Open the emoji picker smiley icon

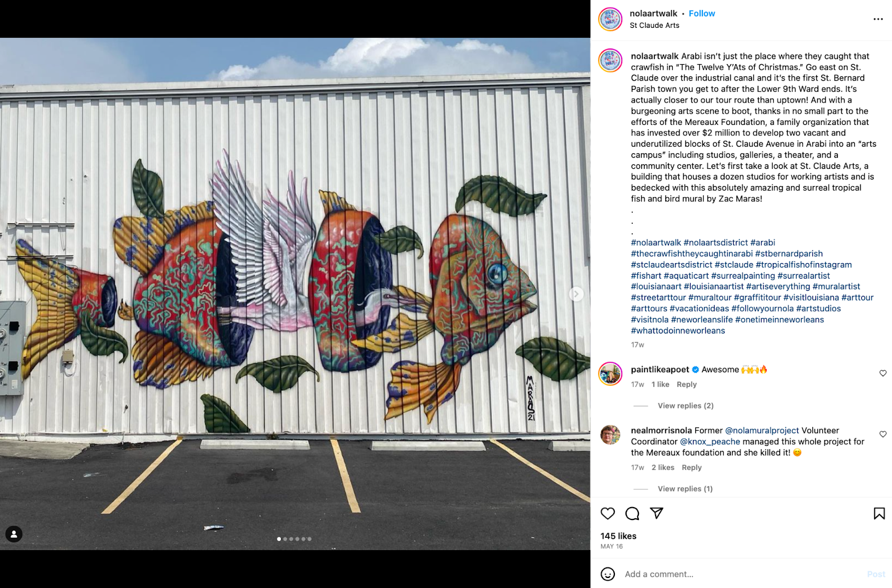(x=608, y=574)
